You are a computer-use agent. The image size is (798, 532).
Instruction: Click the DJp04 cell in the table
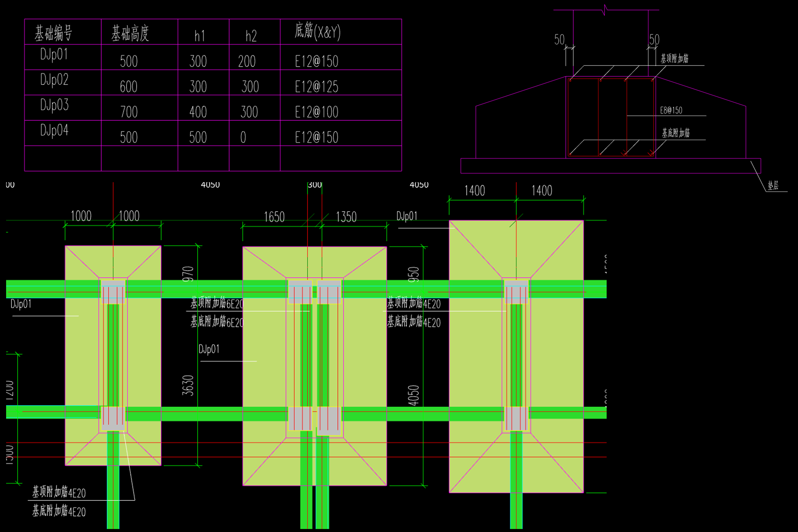tap(63, 133)
